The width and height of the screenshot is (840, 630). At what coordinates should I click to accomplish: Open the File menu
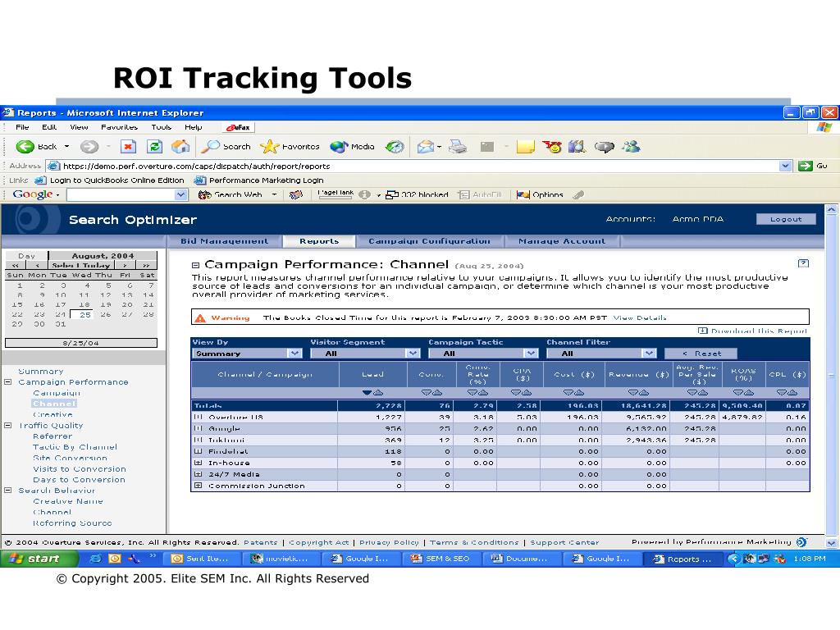pyautogui.click(x=22, y=127)
